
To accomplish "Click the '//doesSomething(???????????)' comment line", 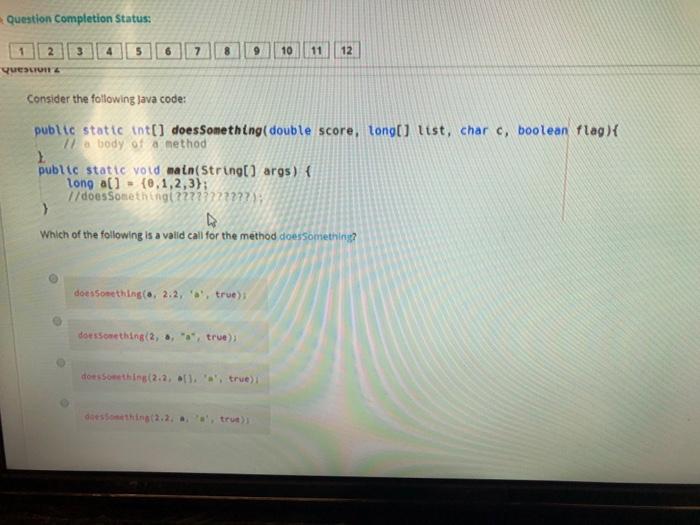I will (x=165, y=196).
